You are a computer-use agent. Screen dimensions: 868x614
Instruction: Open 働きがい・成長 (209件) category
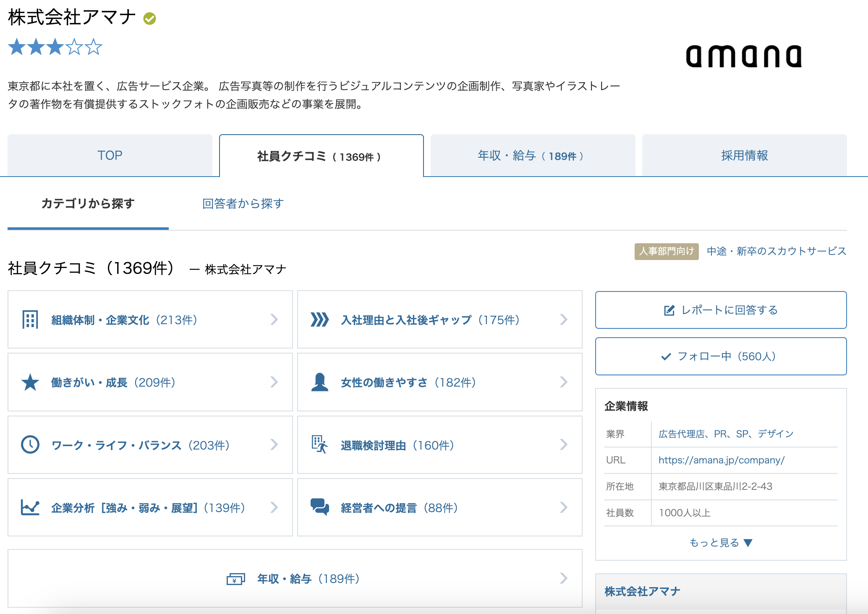pyautogui.click(x=150, y=382)
